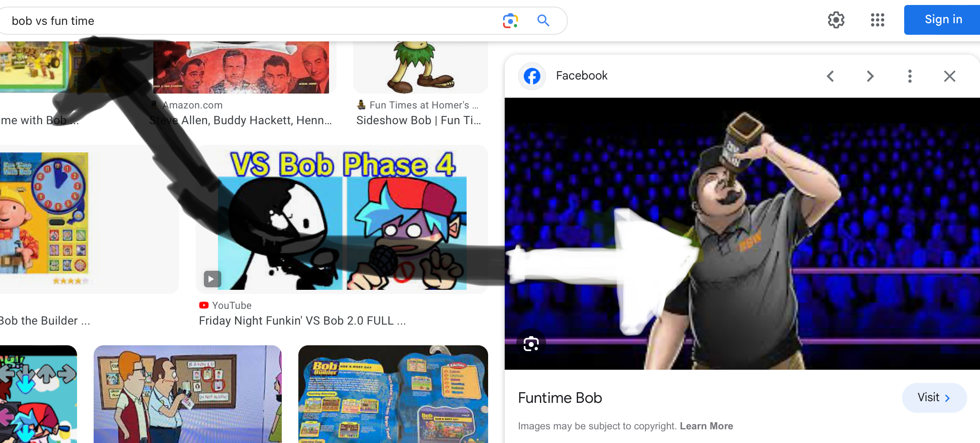Go to previous image in preview panel

830,76
